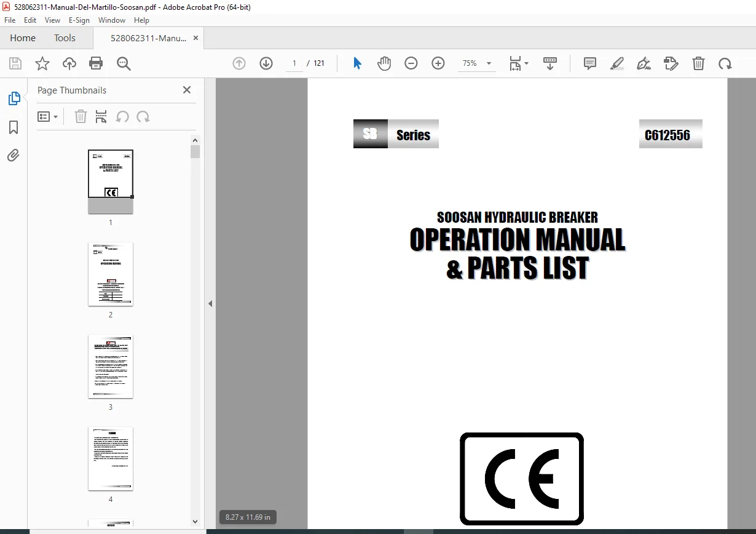Viewport: 756px width, 534px height.
Task: Rotate page with toolbar rotate icon
Action: 725,63
